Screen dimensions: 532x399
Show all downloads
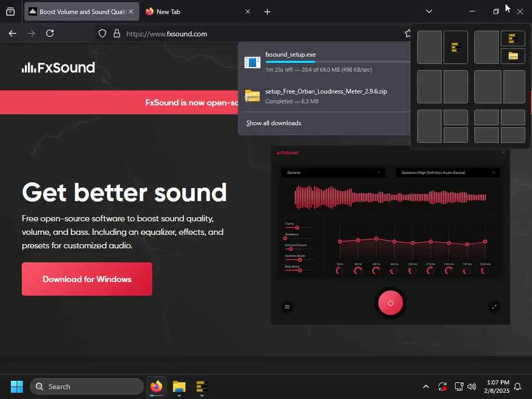(x=273, y=123)
